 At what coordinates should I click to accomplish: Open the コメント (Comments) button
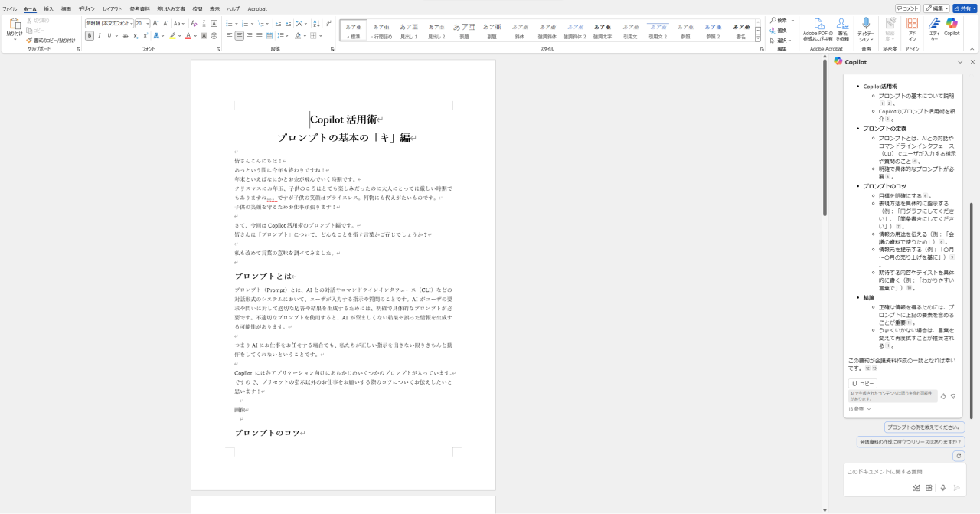[x=908, y=8]
